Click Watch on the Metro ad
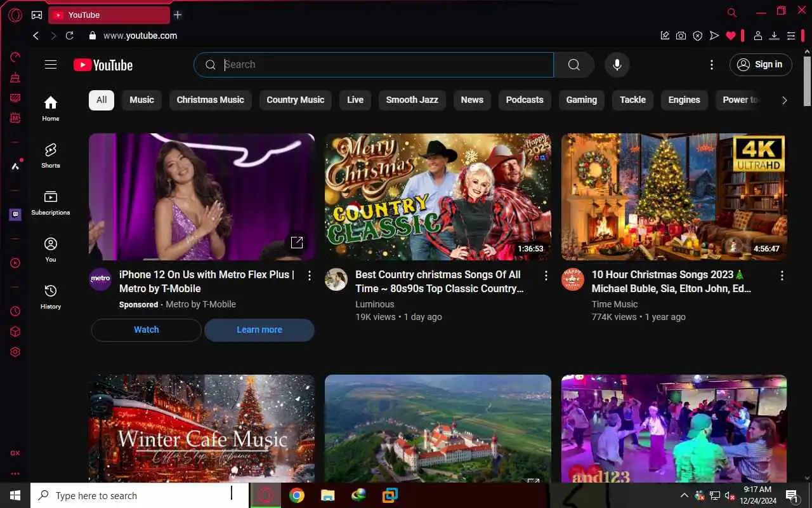The height and width of the screenshot is (508, 812). click(x=147, y=330)
